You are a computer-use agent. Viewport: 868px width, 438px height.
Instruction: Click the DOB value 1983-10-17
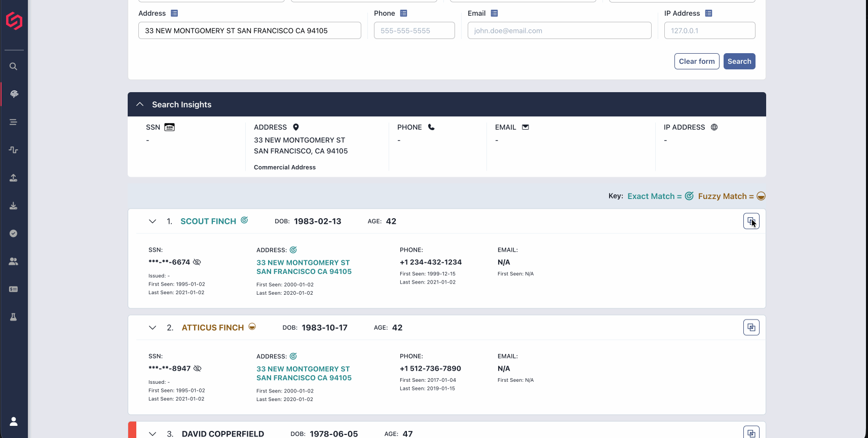(325, 328)
